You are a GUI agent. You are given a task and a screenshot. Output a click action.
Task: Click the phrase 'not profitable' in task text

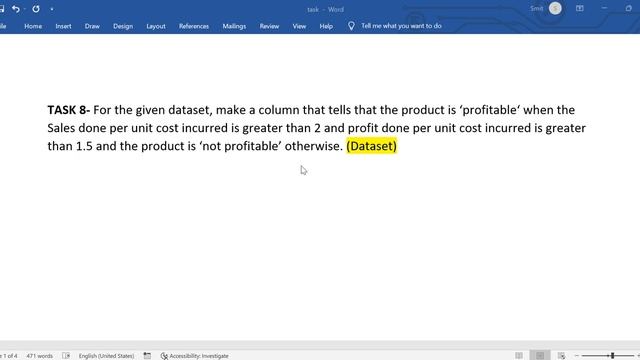(x=240, y=146)
